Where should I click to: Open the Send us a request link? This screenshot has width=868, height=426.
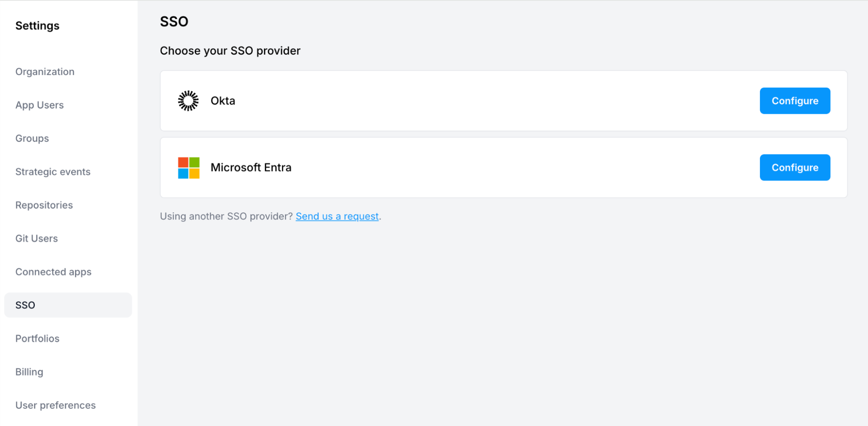click(x=337, y=216)
